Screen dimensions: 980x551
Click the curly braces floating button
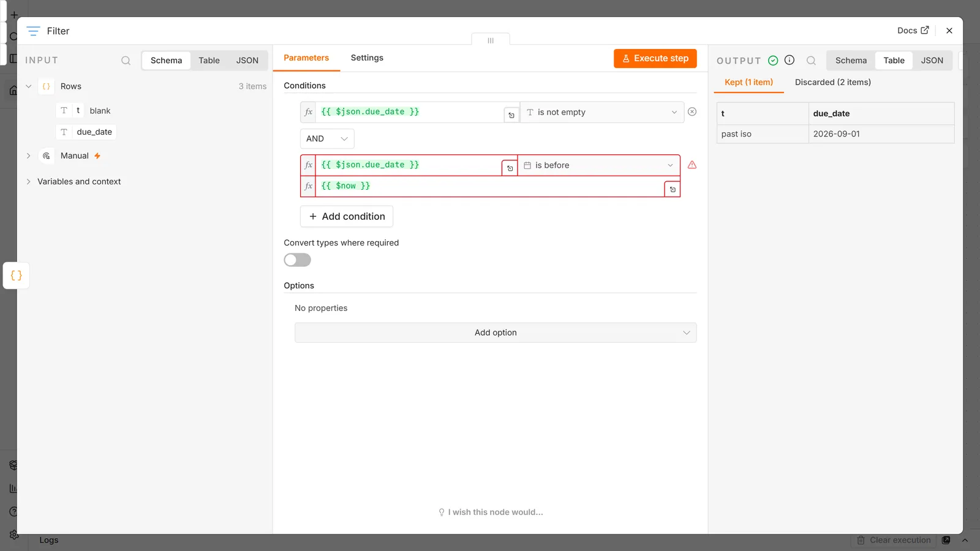pos(17,275)
